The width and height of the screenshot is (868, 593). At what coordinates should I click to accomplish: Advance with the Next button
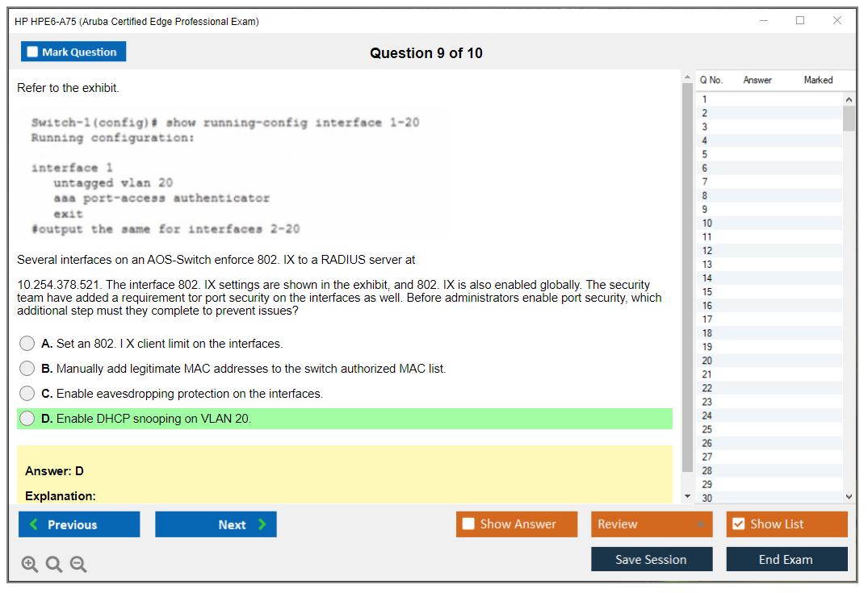[x=216, y=524]
